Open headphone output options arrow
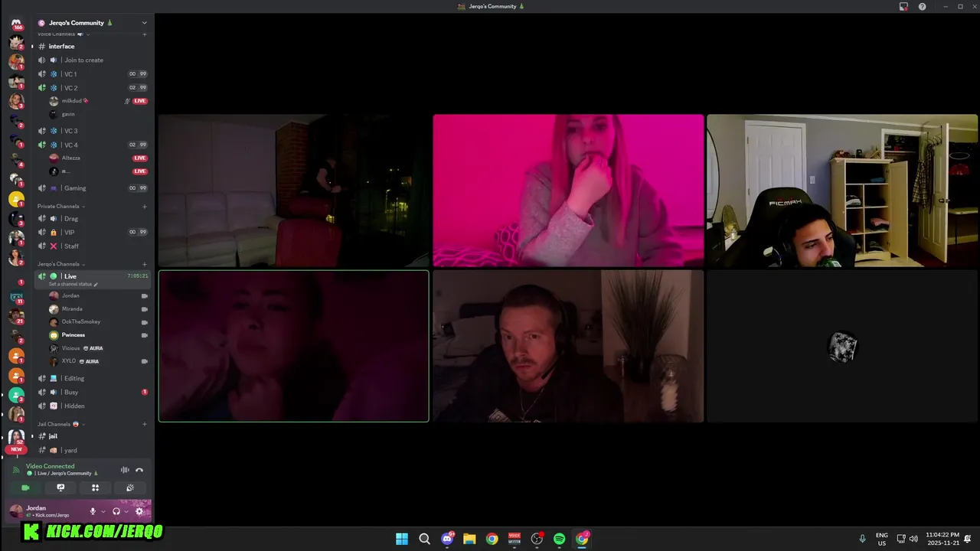Viewport: 980px width, 551px height. click(126, 511)
